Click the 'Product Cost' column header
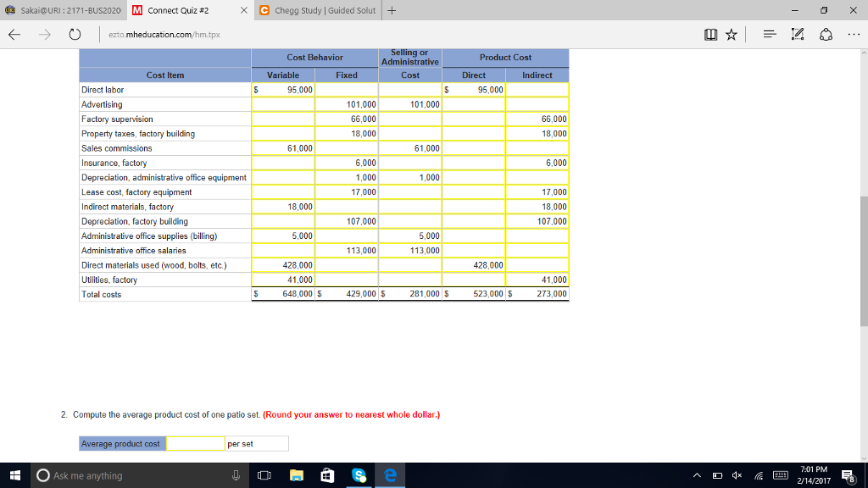The image size is (868, 488). 505,58
